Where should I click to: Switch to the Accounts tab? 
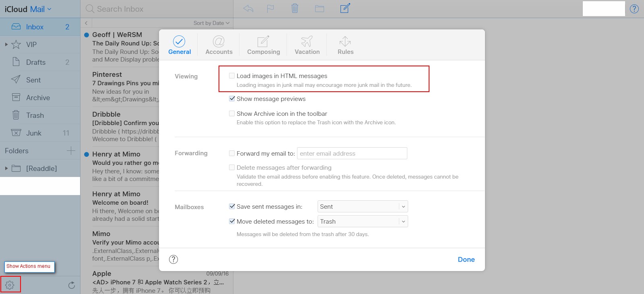tap(219, 45)
